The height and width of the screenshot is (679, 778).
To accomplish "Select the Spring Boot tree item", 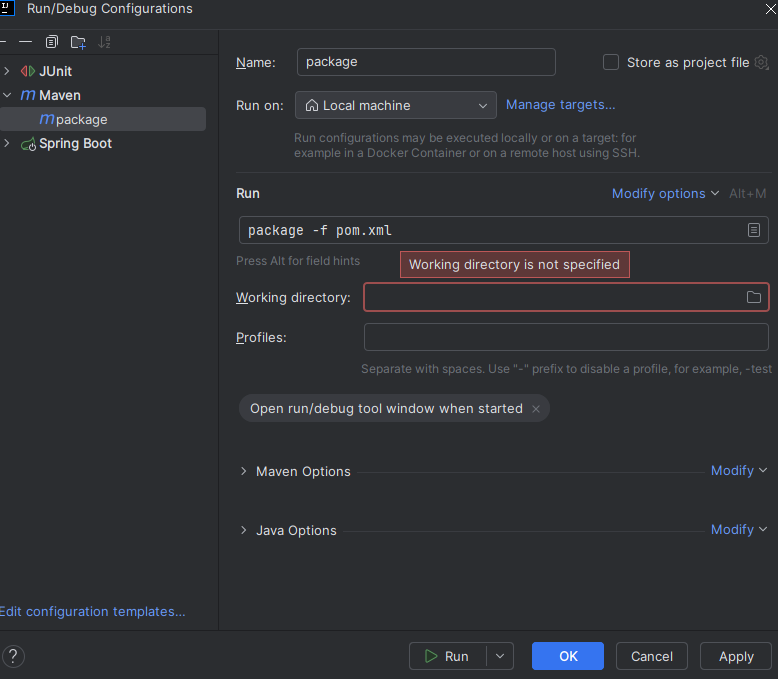I will pos(75,143).
